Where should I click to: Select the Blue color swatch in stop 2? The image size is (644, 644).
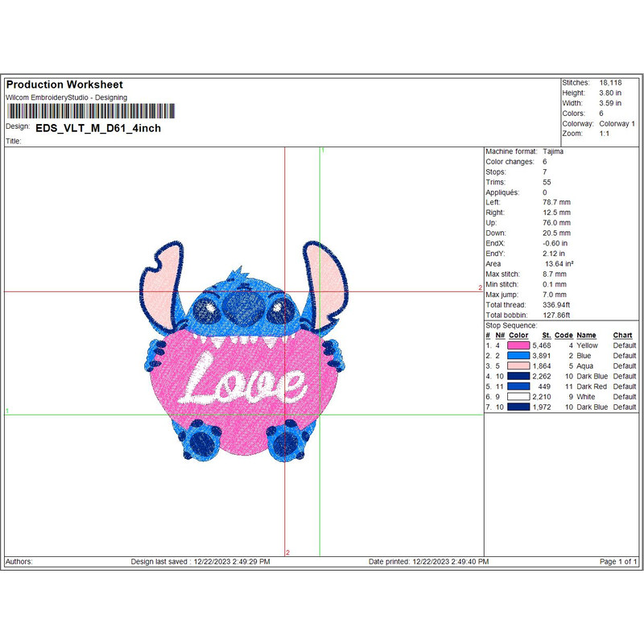[x=518, y=356]
